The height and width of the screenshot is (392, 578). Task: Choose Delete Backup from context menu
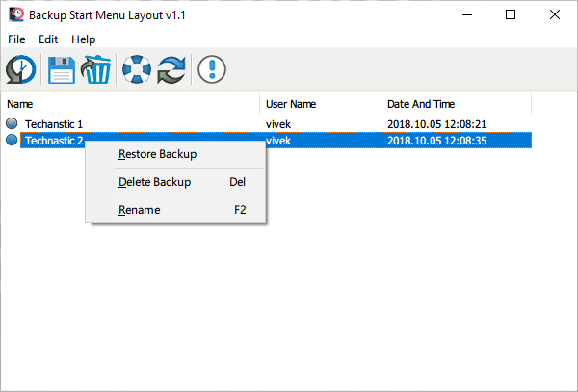175,182
